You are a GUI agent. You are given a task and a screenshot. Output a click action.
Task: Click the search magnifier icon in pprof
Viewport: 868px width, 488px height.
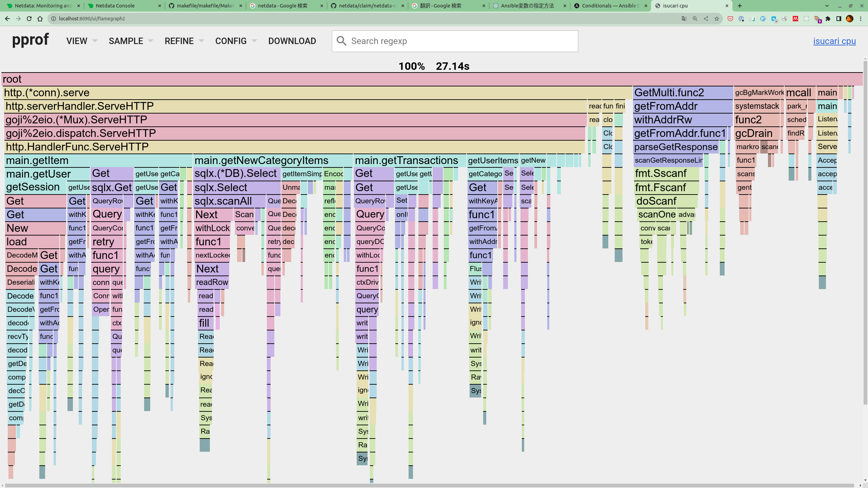pos(341,41)
